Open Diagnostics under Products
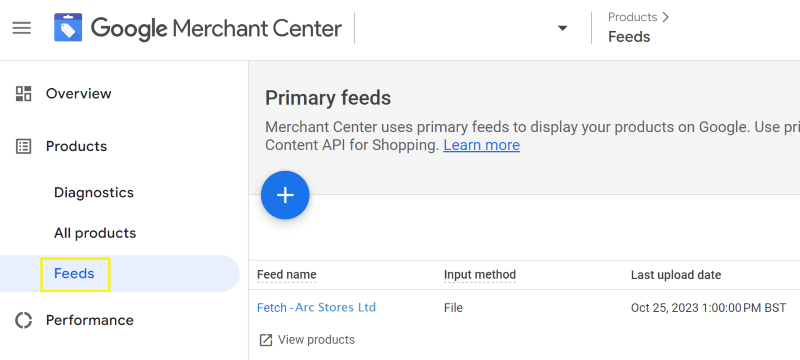This screenshot has height=360, width=800. pos(94,193)
